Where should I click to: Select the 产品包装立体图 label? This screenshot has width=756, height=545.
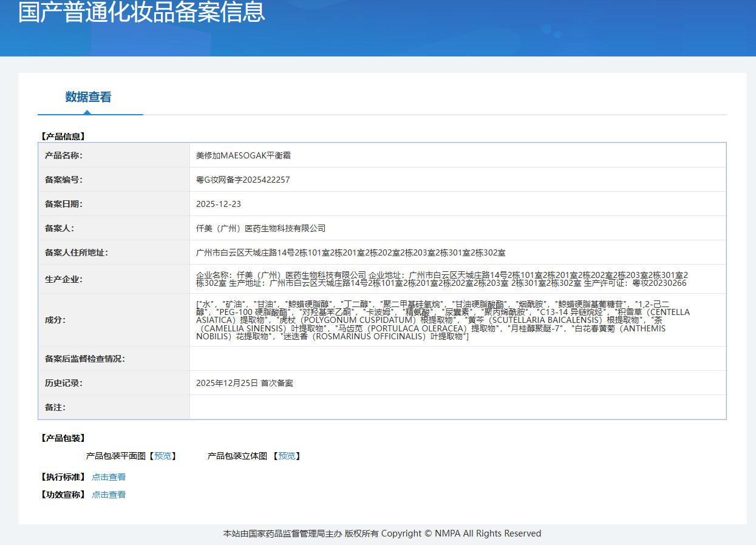(x=237, y=456)
